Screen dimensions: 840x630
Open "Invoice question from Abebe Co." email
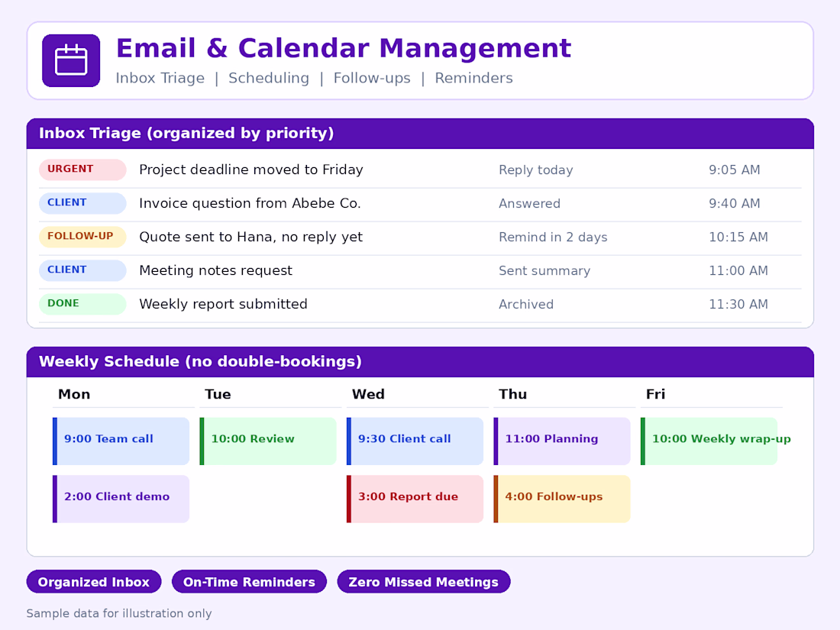coord(250,204)
